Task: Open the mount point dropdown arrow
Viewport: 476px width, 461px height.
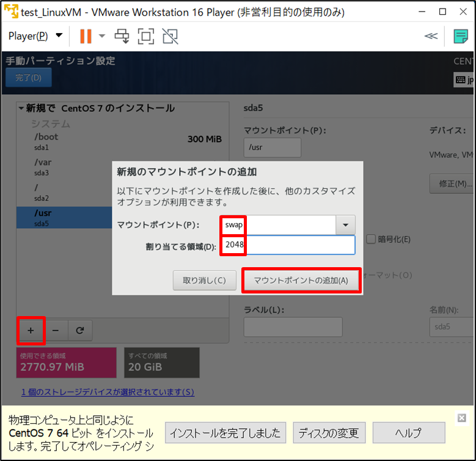Action: [345, 225]
